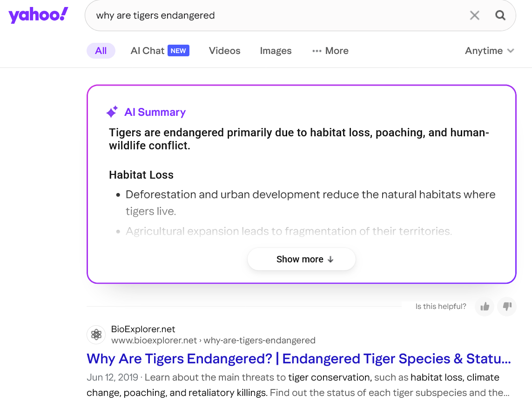532x415 pixels.
Task: Give thumbs up to the AI summary
Action: click(485, 307)
